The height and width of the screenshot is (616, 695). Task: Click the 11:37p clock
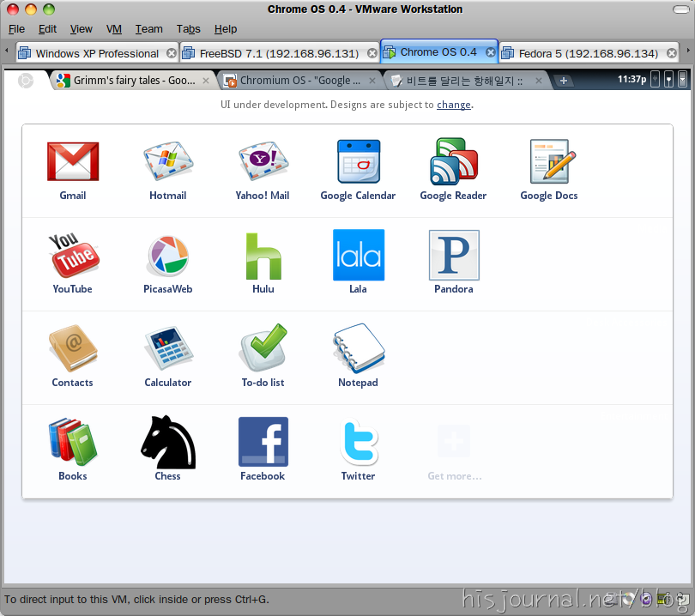632,79
